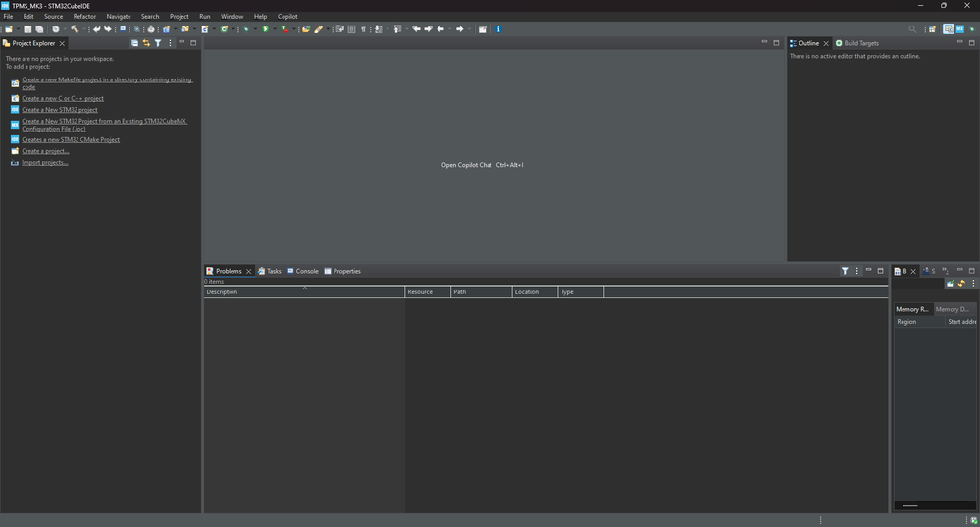
Task: Click Creates a new STM32 CMake Project link
Action: [x=71, y=139]
